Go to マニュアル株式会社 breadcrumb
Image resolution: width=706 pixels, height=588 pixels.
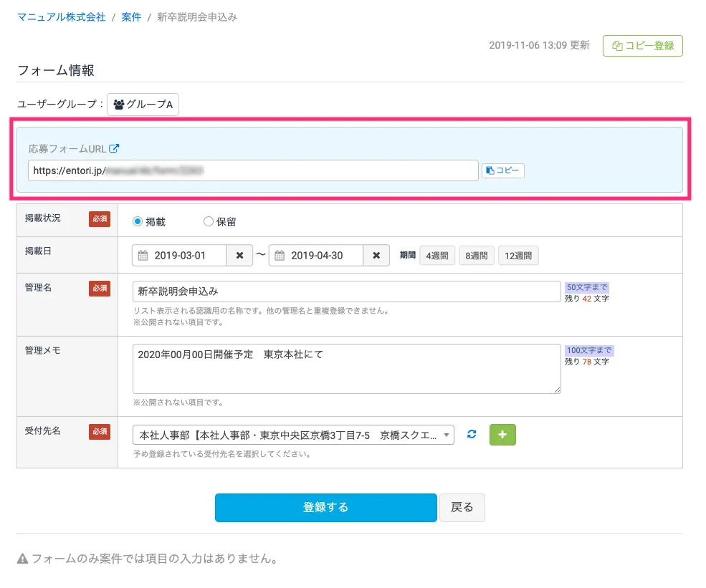tap(61, 16)
